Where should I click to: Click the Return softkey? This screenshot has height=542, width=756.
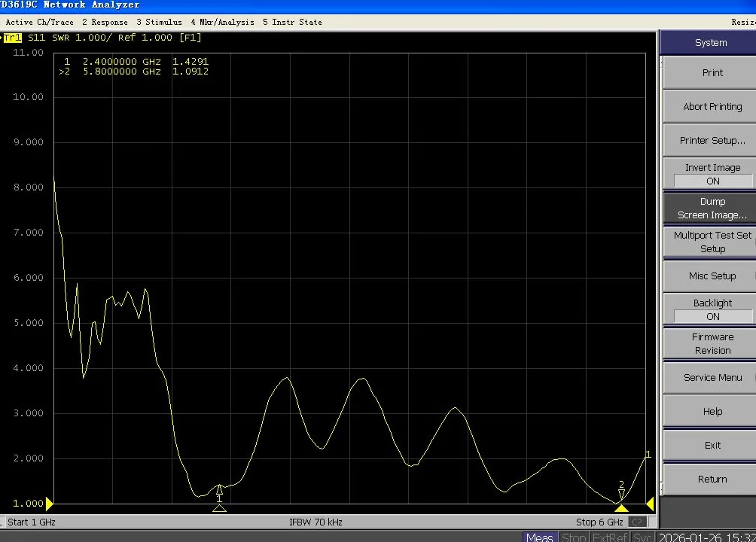(x=712, y=479)
